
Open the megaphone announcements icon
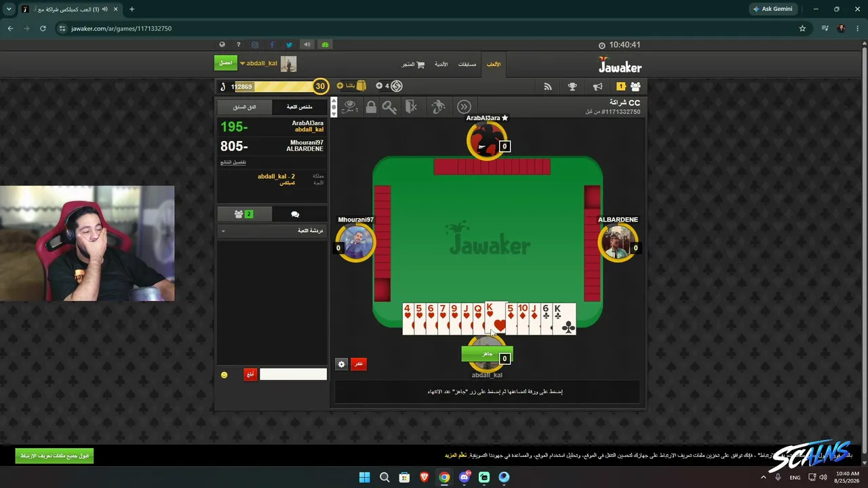click(x=597, y=87)
